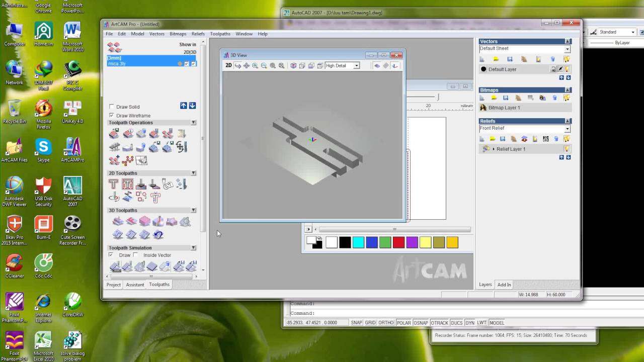The width and height of the screenshot is (644, 362).
Task: Select the red colour swatch
Action: coord(398,242)
